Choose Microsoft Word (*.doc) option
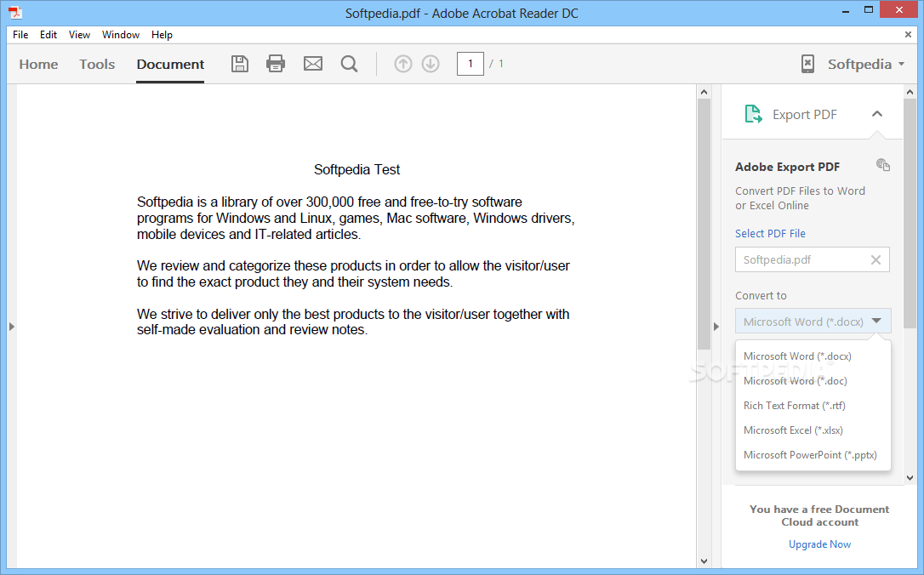Image resolution: width=924 pixels, height=575 pixels. click(x=813, y=380)
